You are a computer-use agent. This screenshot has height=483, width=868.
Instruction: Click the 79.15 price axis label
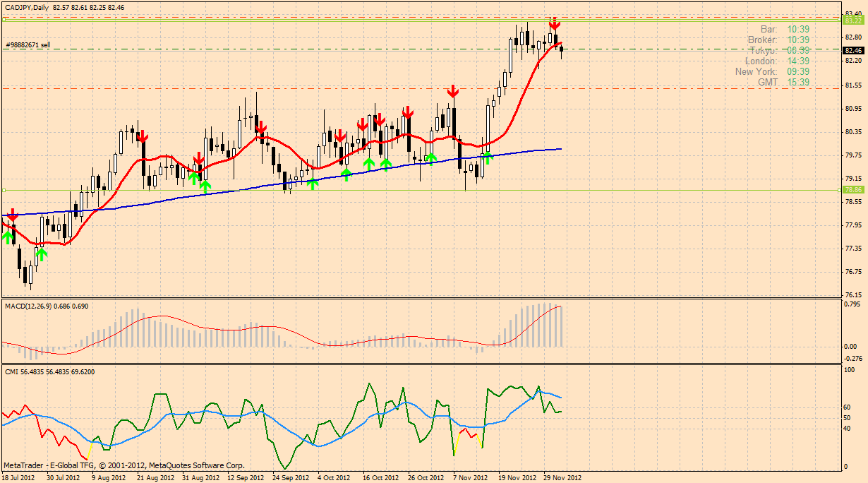coord(852,179)
